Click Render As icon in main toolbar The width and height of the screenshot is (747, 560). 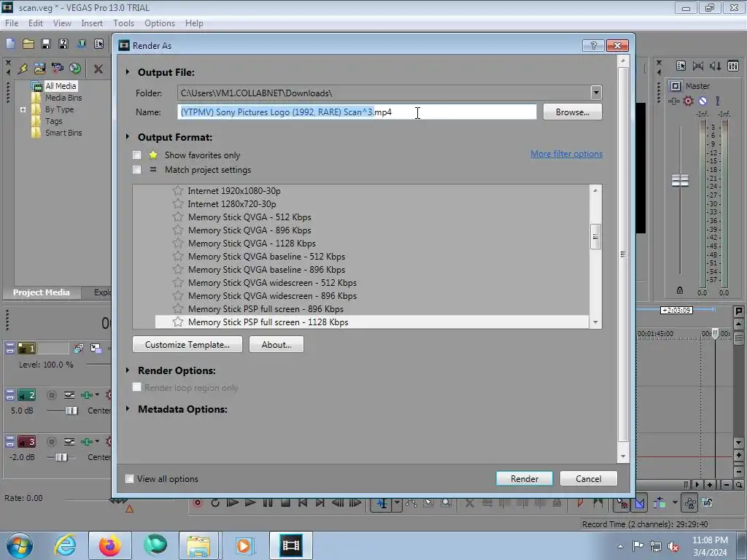pyautogui.click(x=81, y=44)
